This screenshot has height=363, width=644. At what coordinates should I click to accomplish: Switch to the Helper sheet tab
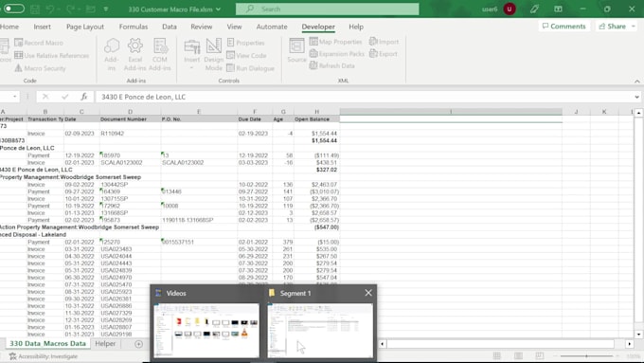[105, 344]
